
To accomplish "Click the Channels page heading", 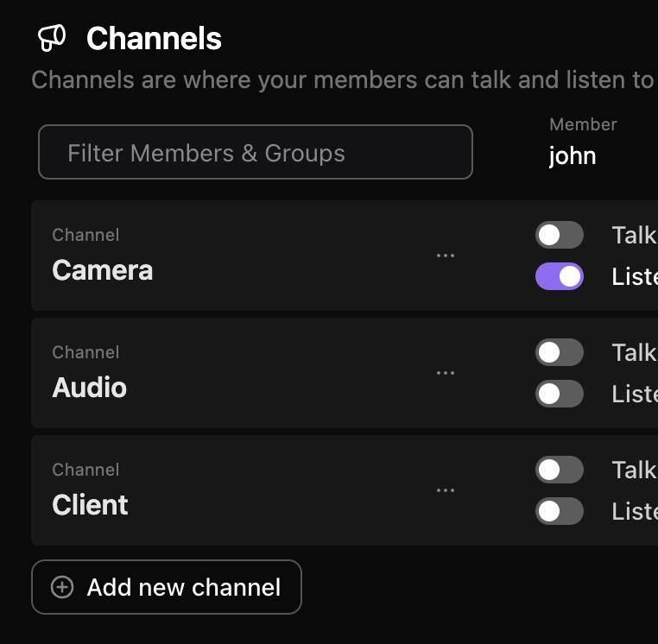I will (154, 38).
